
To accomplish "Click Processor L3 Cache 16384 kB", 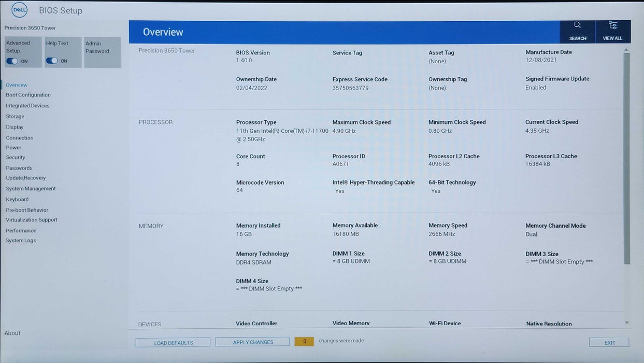I will [538, 164].
